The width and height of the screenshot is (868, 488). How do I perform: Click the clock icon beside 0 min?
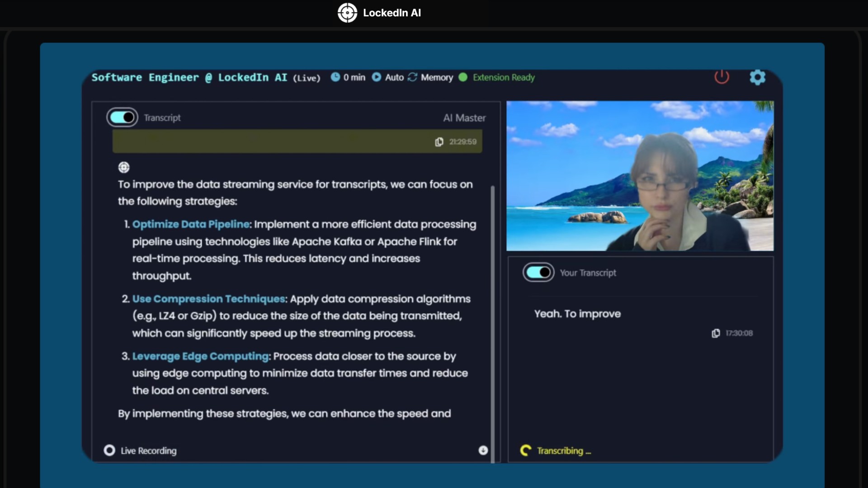tap(335, 77)
